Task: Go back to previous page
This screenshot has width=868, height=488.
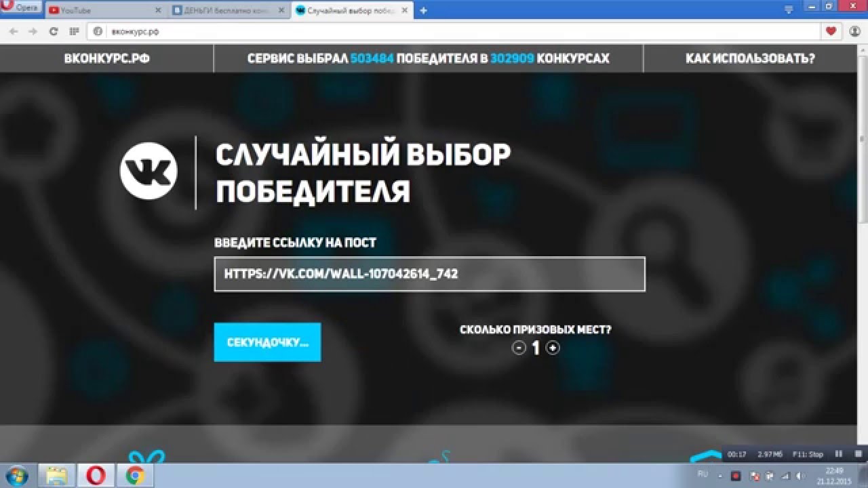Action: pyautogui.click(x=14, y=31)
